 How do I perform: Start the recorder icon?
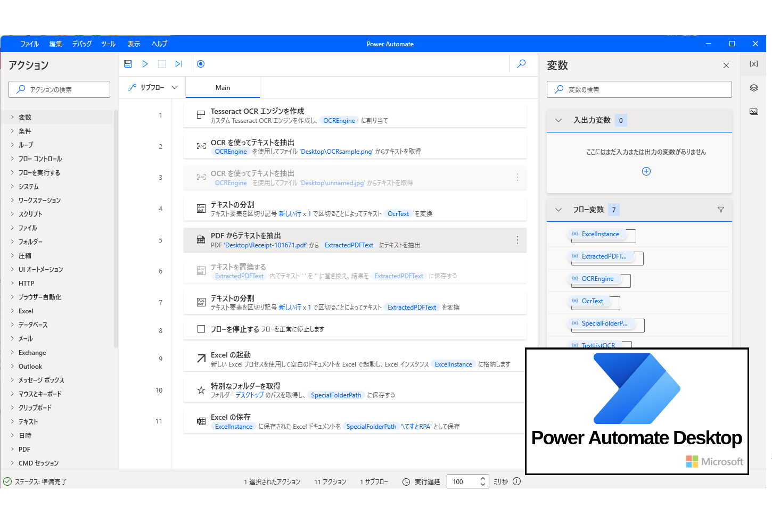point(201,64)
